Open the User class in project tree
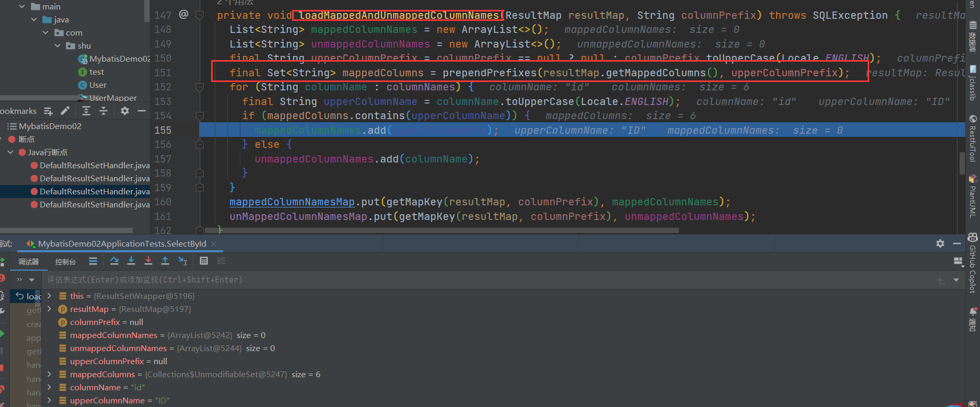This screenshot has width=980, height=407. (x=98, y=85)
